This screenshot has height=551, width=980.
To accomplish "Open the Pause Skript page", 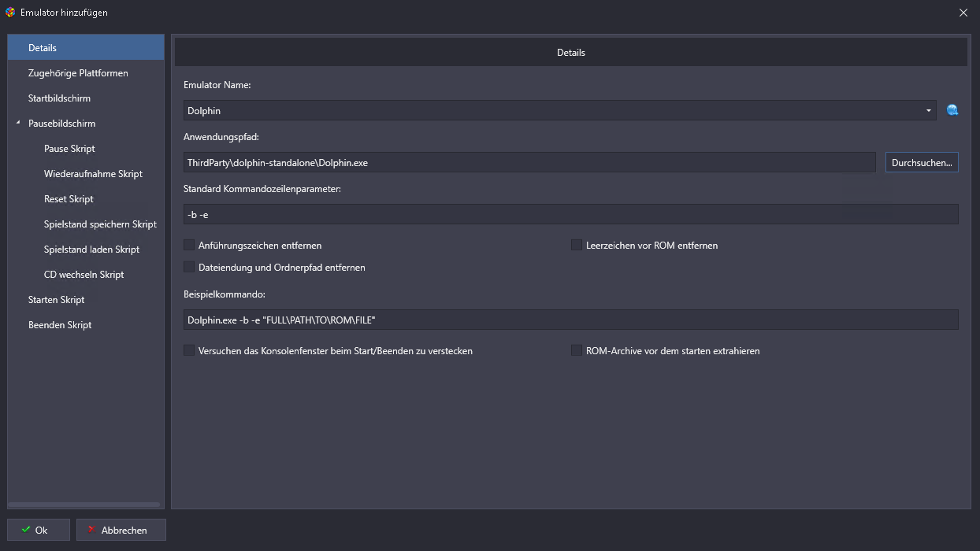I will click(69, 149).
